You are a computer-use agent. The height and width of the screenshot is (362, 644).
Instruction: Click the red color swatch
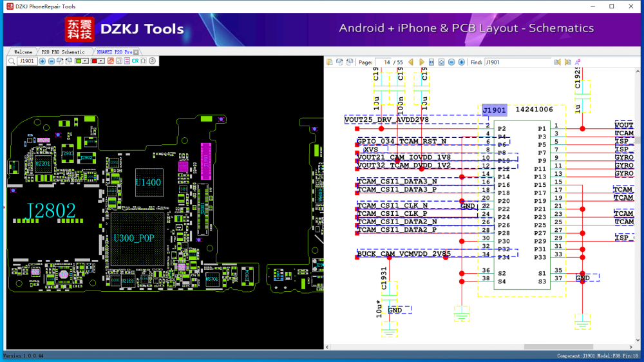[x=95, y=61]
